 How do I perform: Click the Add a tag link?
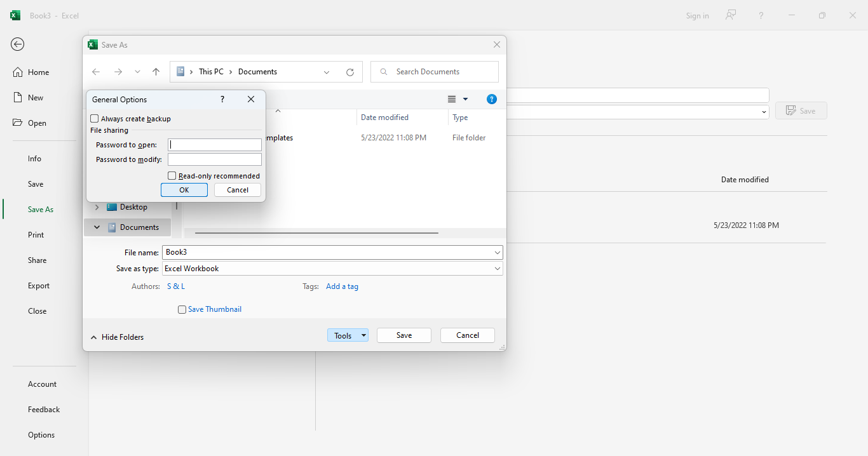(342, 286)
